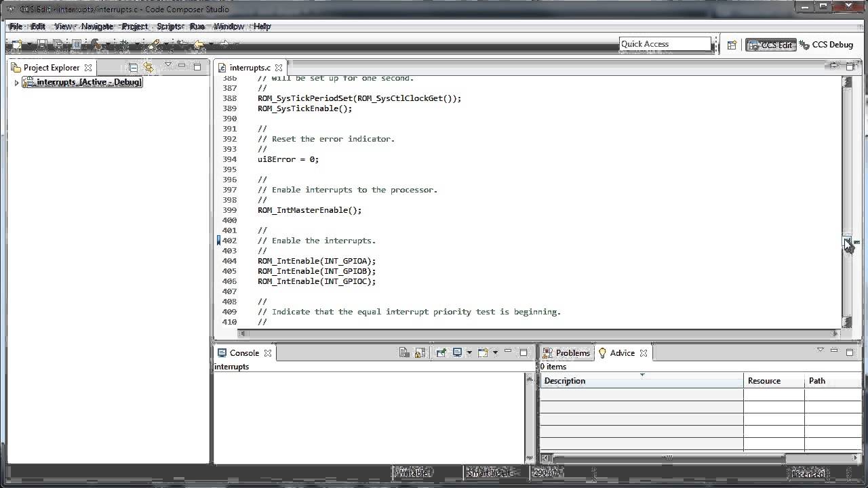Minimize the Console panel
The height and width of the screenshot is (488, 868).
pos(508,352)
